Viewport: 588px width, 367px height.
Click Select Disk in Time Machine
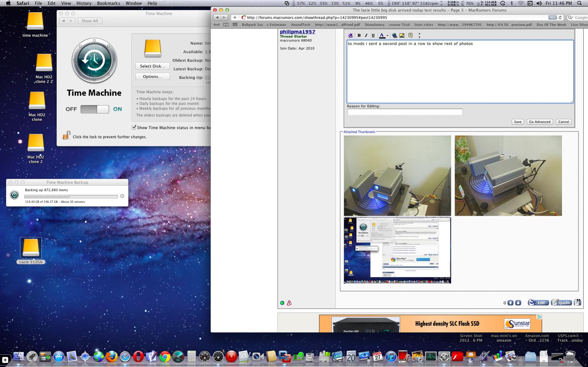[152, 66]
